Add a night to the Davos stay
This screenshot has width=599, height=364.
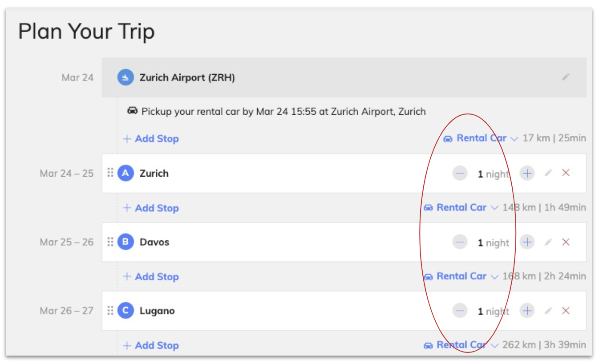[527, 242]
